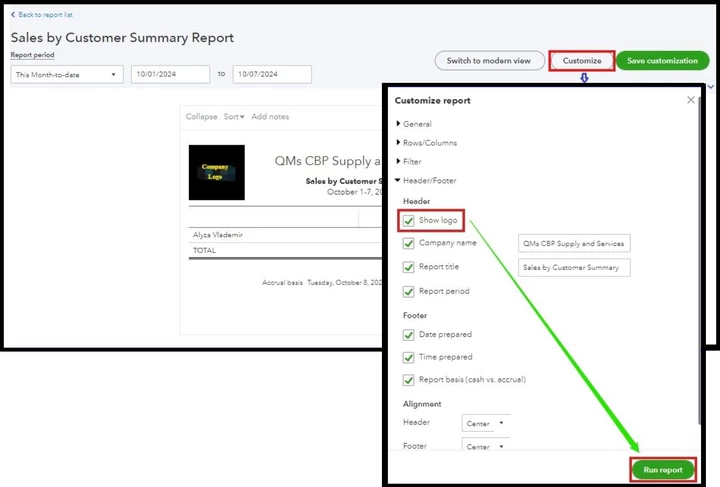Click the Sales by Customer Summary Report heading
720x487 pixels.
pos(122,38)
